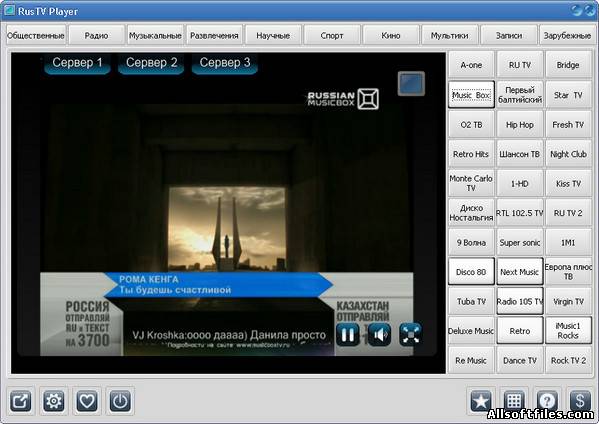
Task: Open the Музыкальные category
Action: click(155, 36)
